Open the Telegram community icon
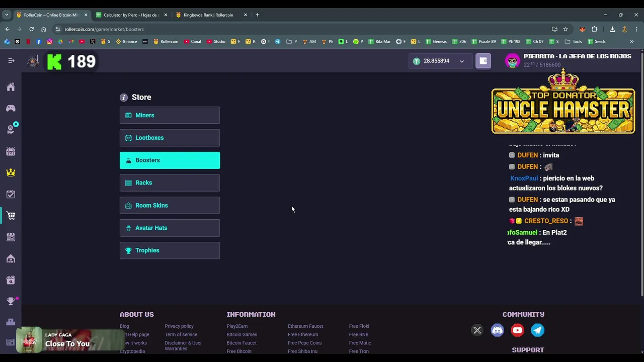 pyautogui.click(x=537, y=330)
